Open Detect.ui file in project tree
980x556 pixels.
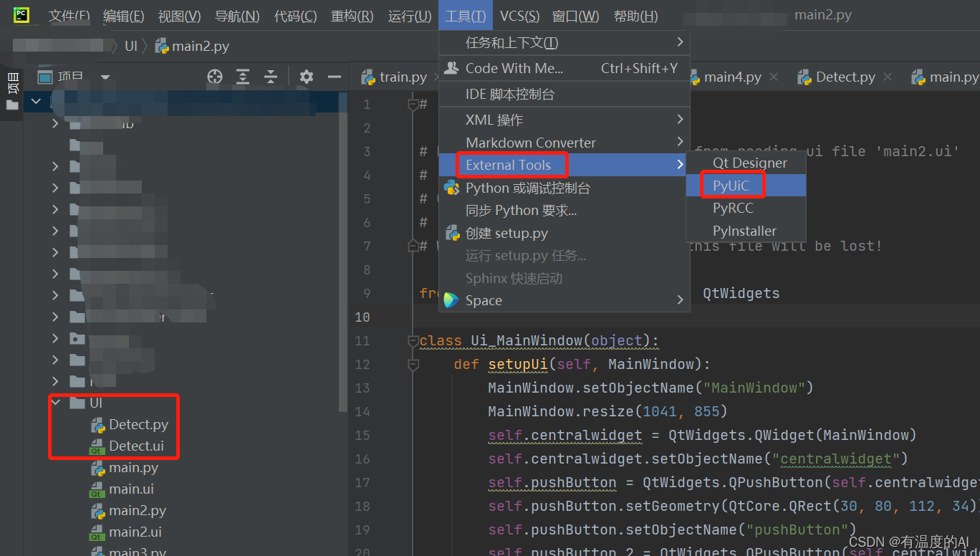(136, 446)
